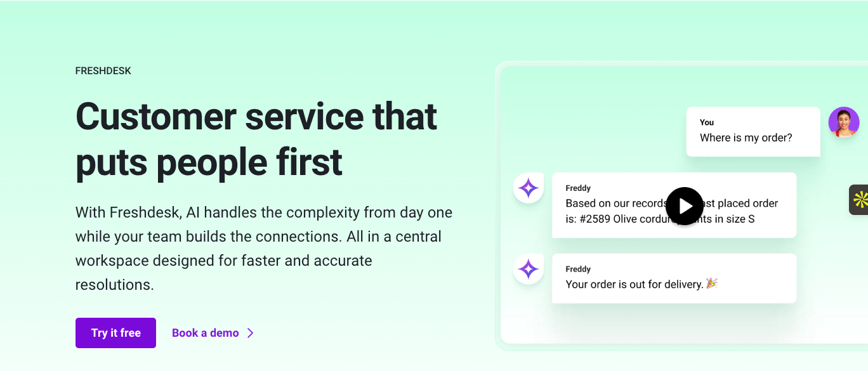Click Freddy's sparkle avatar beside the order message
The width and height of the screenshot is (868, 371).
click(x=528, y=188)
